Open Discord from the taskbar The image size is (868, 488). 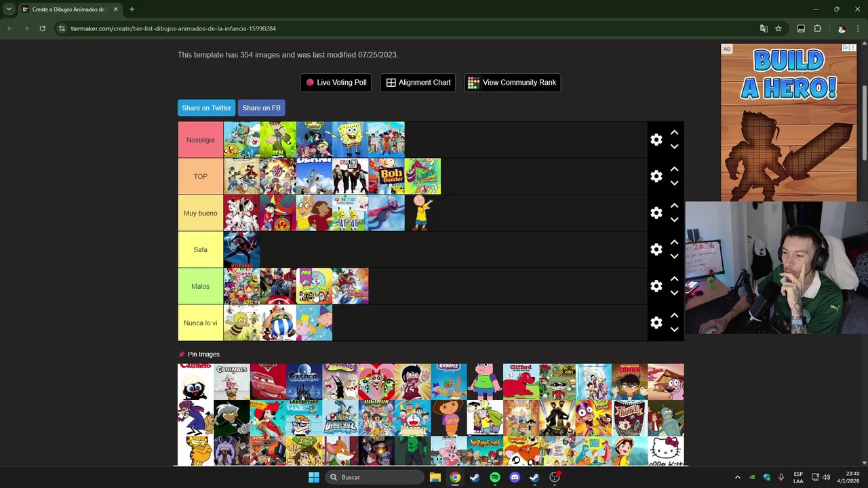click(515, 477)
